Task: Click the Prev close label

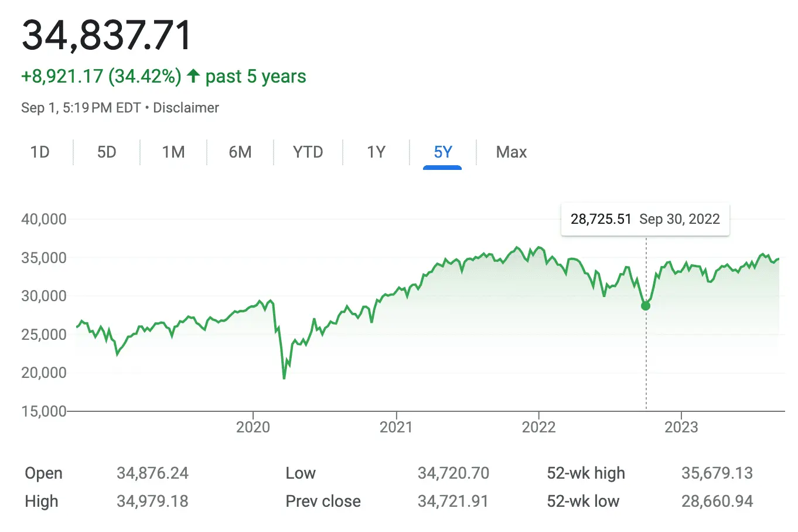Action: click(323, 502)
